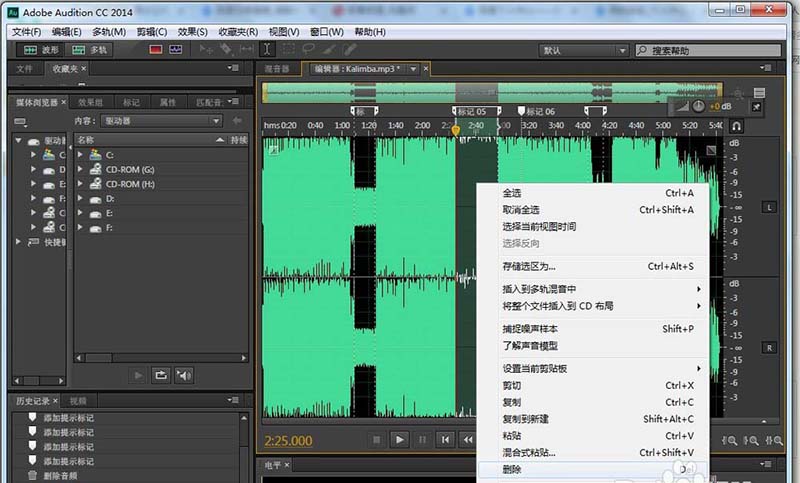Viewport: 800px width, 483px height.
Task: Switch to Waveform (波形) view
Action: (41, 50)
